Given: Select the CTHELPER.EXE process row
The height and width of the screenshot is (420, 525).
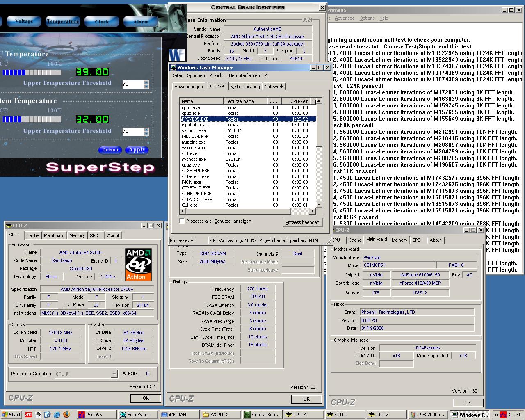Looking at the screenshot, I should 248,194.
